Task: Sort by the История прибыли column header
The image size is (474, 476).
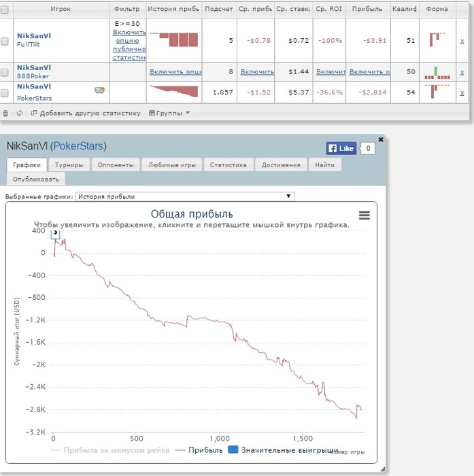Action: pyautogui.click(x=174, y=9)
